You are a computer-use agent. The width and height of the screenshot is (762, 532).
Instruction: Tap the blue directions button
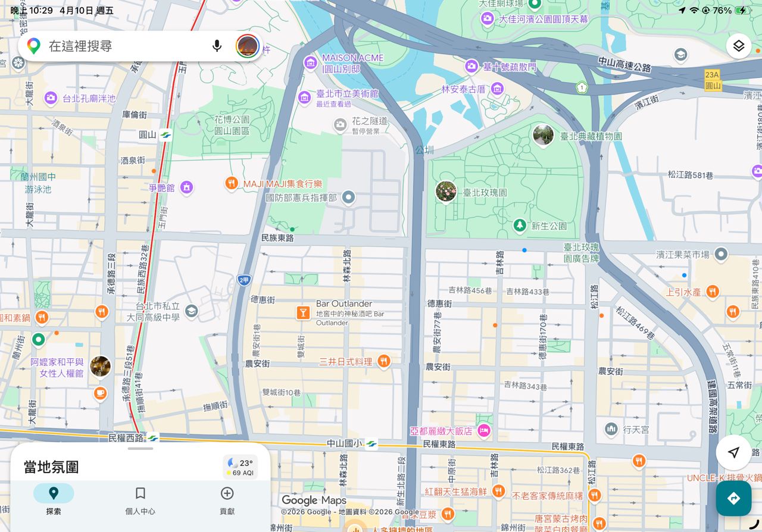point(733,499)
